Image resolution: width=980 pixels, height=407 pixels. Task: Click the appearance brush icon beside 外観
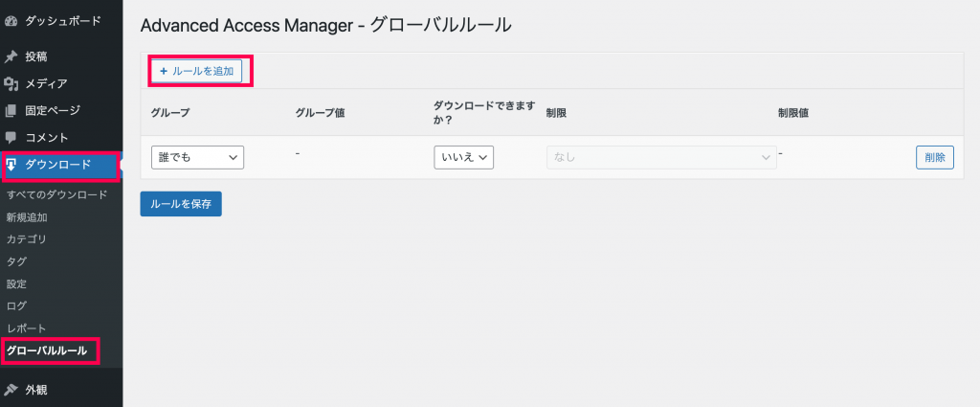click(x=11, y=390)
